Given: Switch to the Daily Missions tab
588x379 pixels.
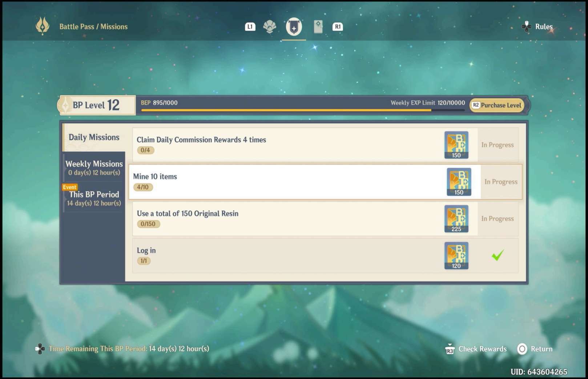Looking at the screenshot, I should click(x=94, y=137).
